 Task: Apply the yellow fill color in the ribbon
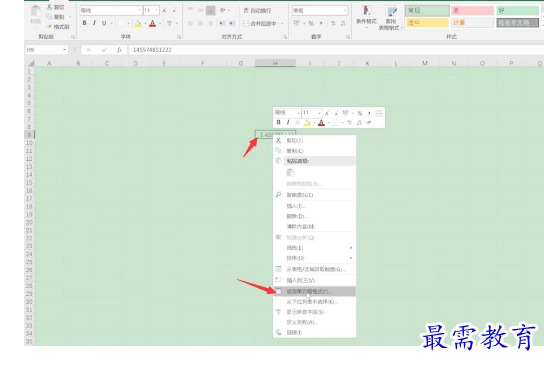tap(138, 24)
